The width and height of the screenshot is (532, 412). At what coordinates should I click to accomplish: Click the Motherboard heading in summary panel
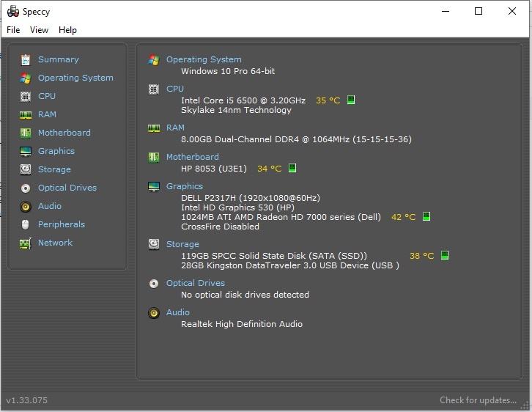(x=192, y=157)
